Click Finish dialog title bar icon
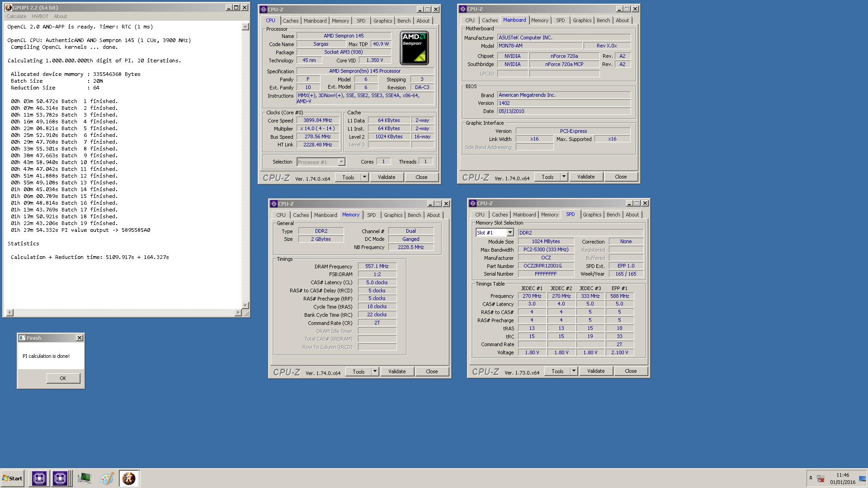Viewport: 868px width, 488px height. (22, 338)
